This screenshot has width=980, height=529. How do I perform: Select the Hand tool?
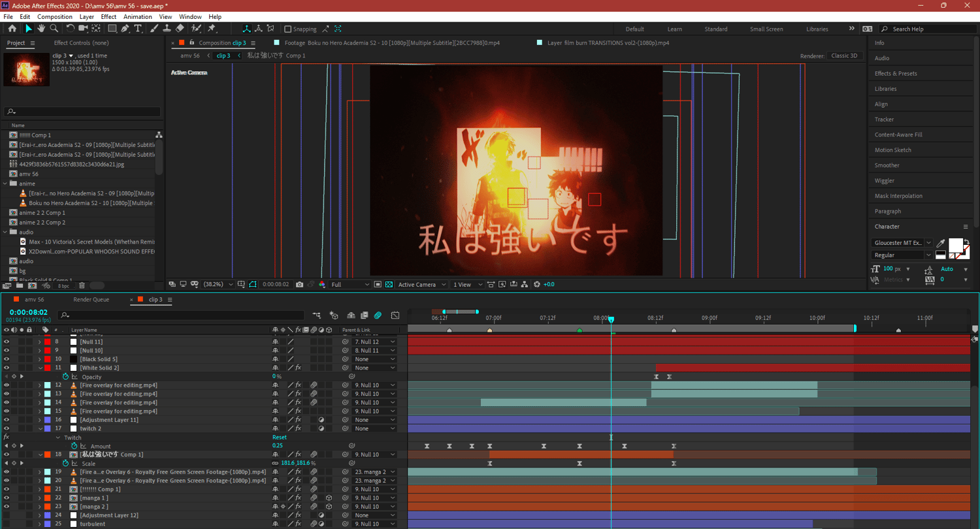pyautogui.click(x=41, y=29)
